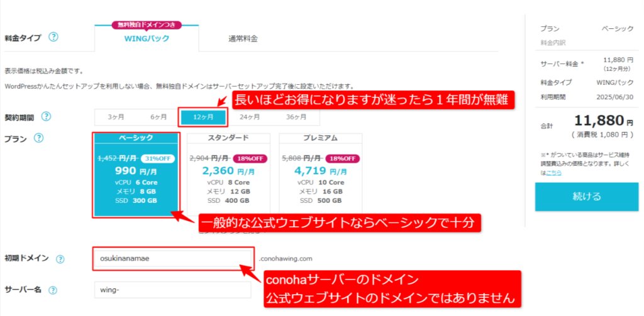The width and height of the screenshot is (644, 316).
Task: Click the 18%OFF badge on プレミアム
Action: coord(343,158)
